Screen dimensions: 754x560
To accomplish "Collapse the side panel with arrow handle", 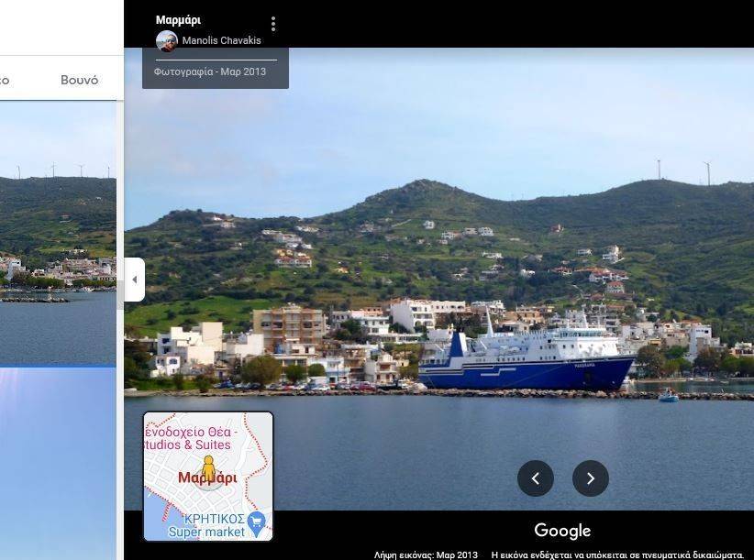I will tap(134, 280).
